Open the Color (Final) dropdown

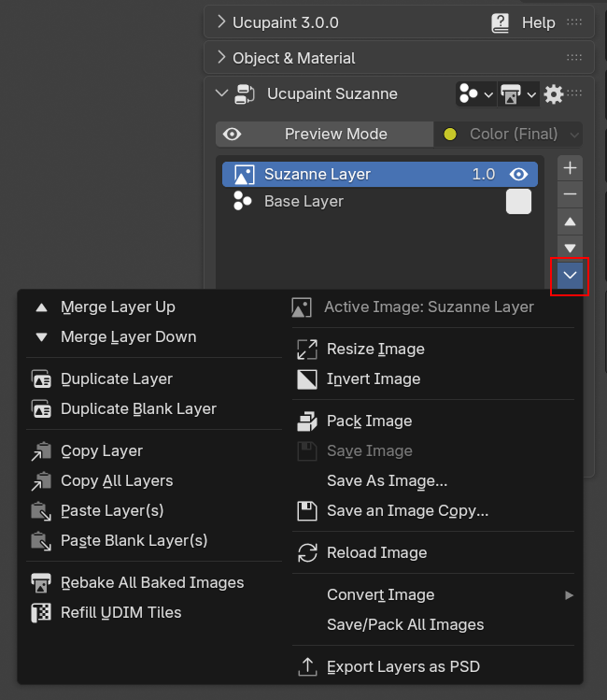tap(508, 134)
